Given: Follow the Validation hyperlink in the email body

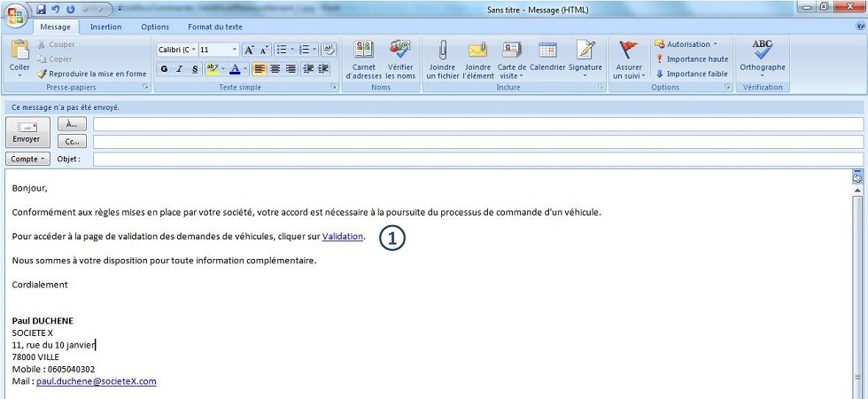Looking at the screenshot, I should pos(342,237).
